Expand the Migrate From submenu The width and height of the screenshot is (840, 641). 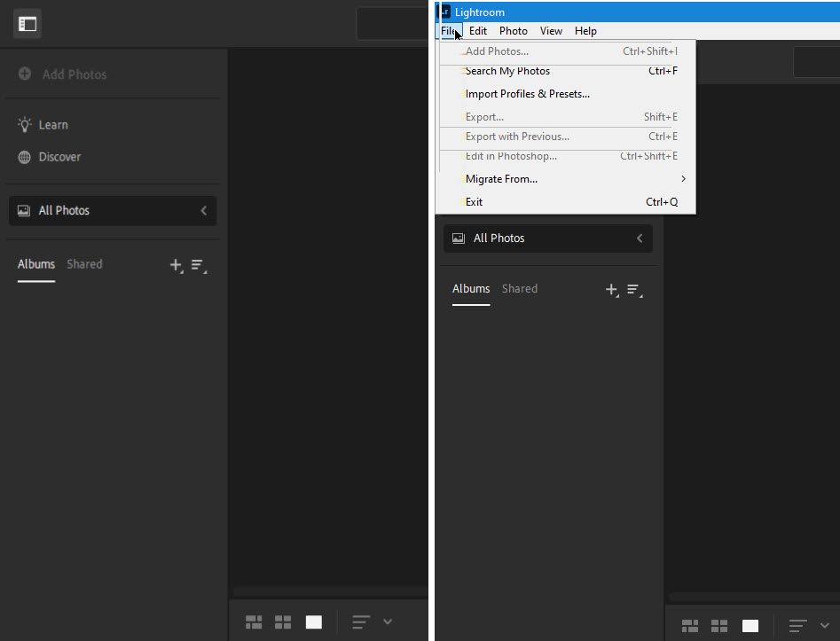502,178
